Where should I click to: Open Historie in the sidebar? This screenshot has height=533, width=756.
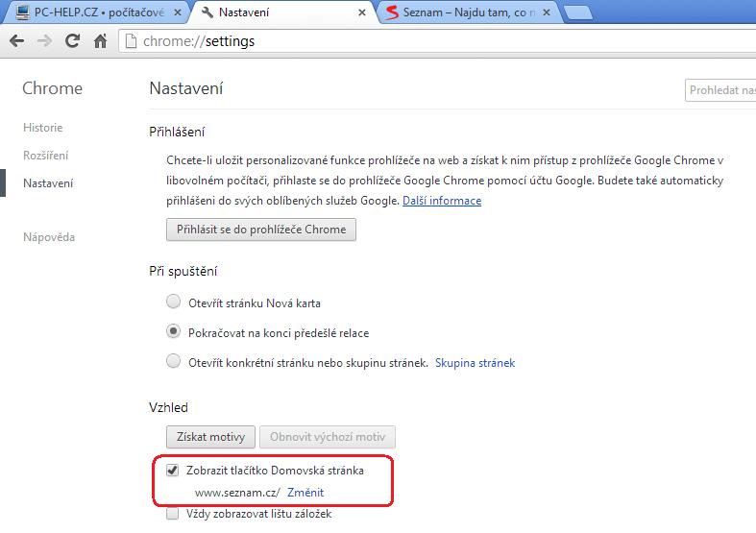coord(43,128)
